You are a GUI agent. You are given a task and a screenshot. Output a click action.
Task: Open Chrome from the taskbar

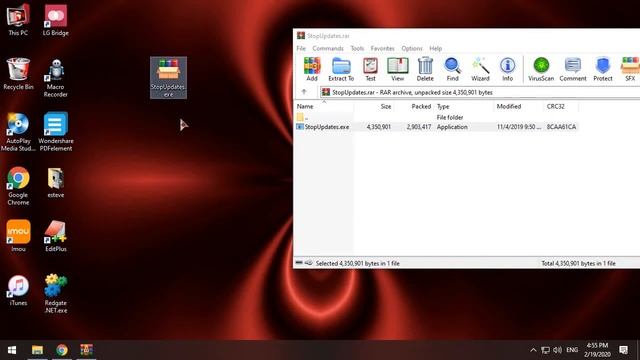pyautogui.click(x=62, y=350)
